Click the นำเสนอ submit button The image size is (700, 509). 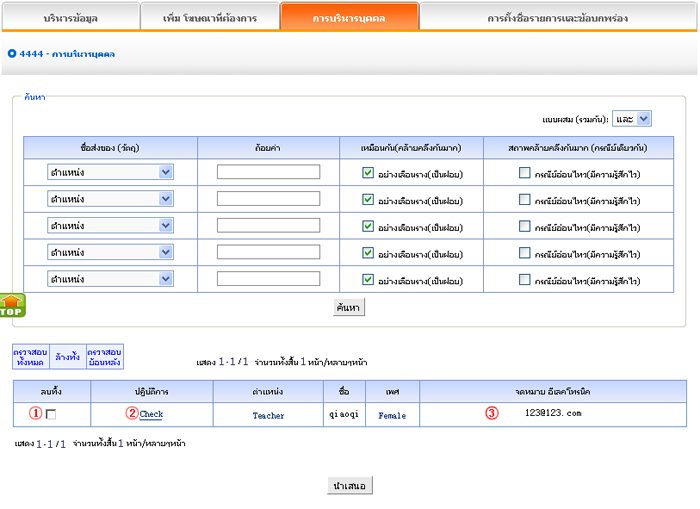click(350, 485)
